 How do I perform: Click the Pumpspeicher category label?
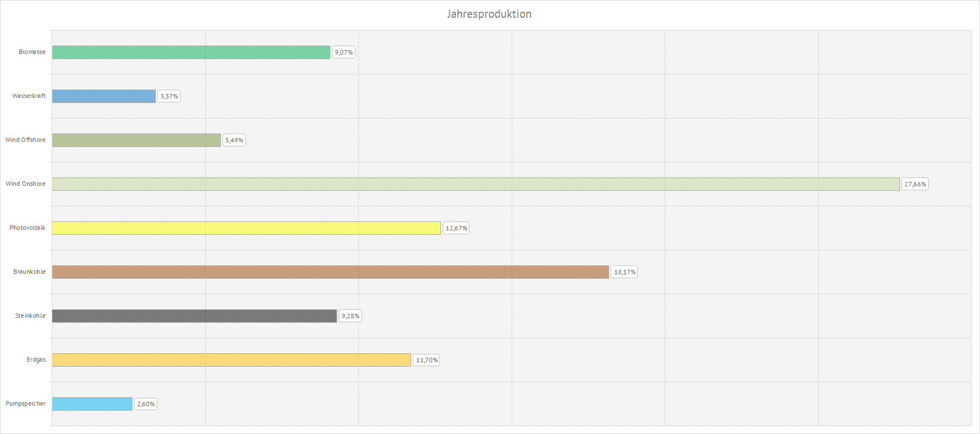[26, 403]
